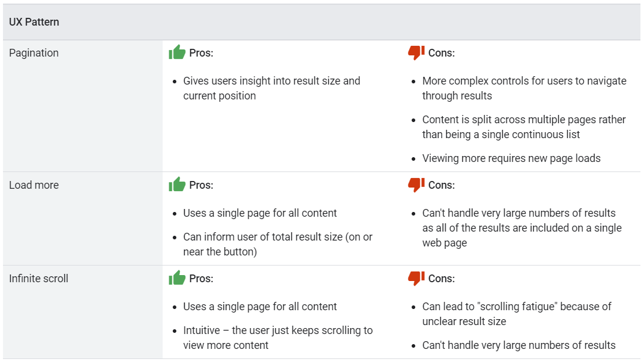Click 'Viewing more requires new page loads' bullet
This screenshot has height=362, width=644.
pyautogui.click(x=511, y=158)
